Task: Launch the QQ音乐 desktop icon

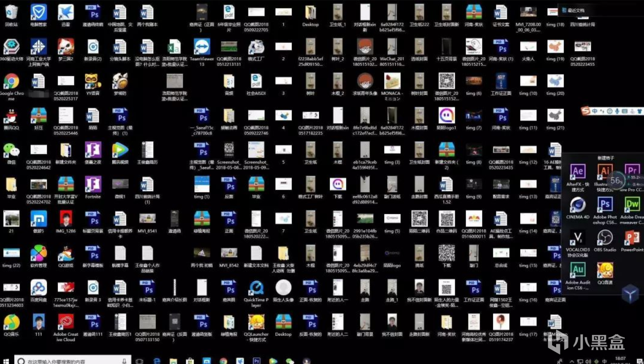Action: tap(11, 325)
